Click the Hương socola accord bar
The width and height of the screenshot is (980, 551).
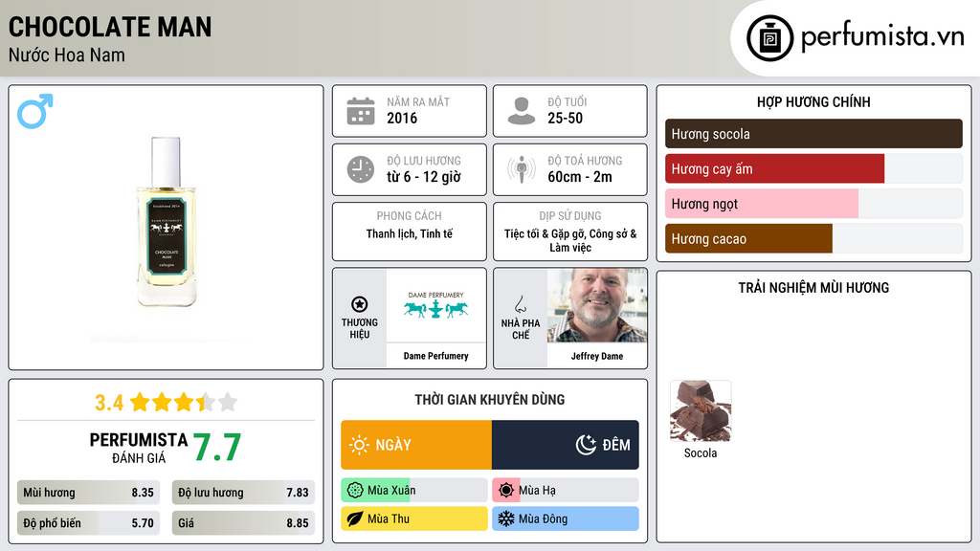(x=813, y=134)
